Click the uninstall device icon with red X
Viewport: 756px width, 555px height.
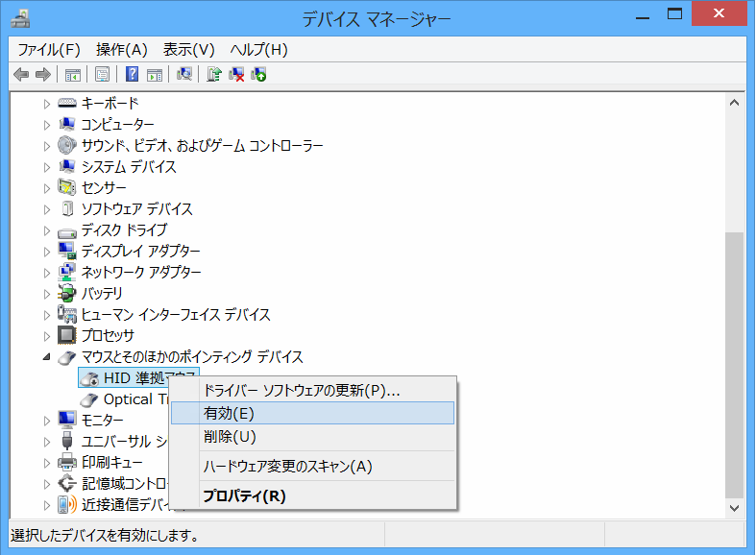tap(236, 75)
